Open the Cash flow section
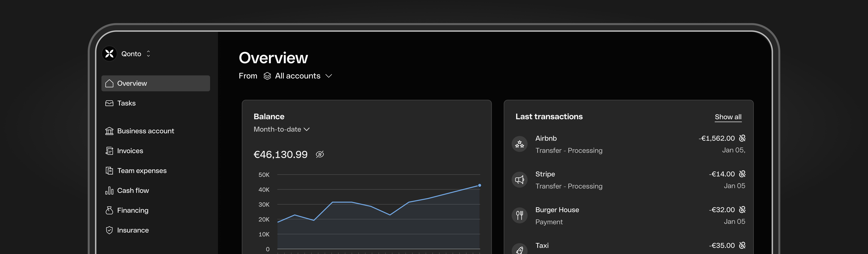The width and height of the screenshot is (868, 254). 133,190
